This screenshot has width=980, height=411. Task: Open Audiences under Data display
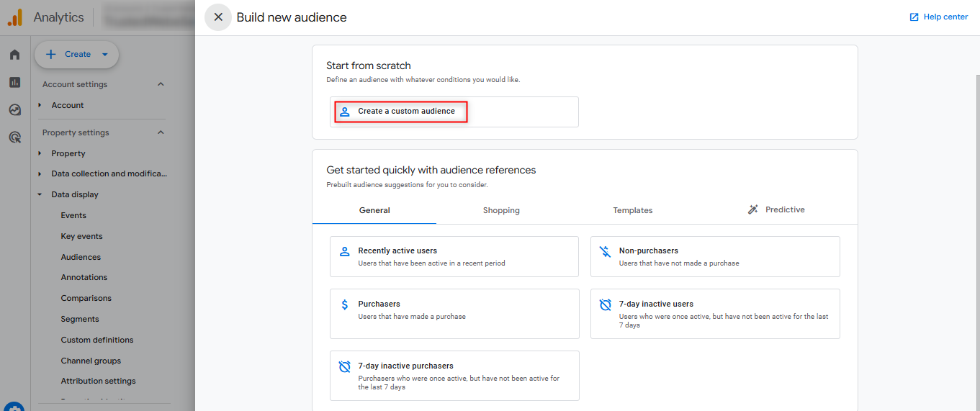[81, 257]
